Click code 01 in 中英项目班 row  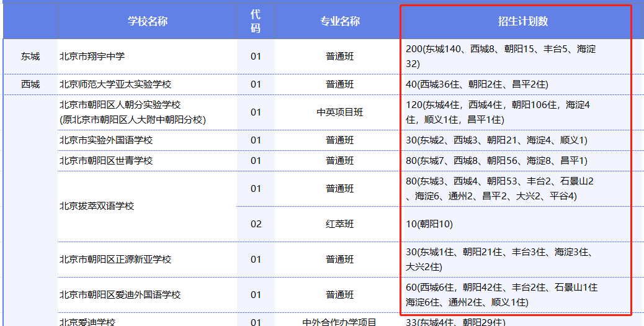(x=256, y=112)
